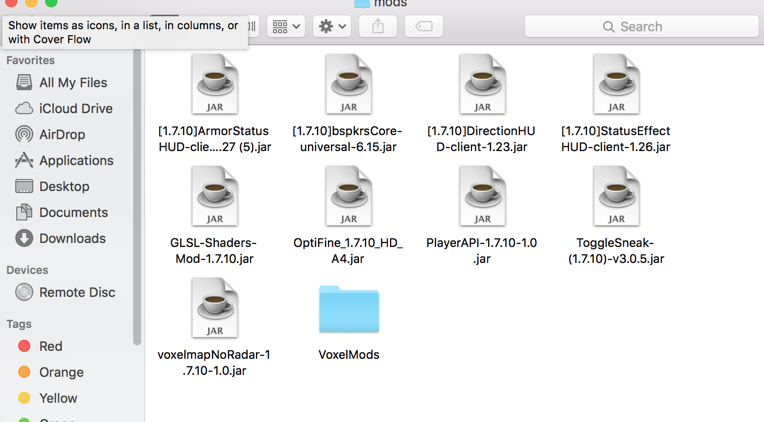This screenshot has width=764, height=422.
Task: Open the item arrangement dropdown
Action: pyautogui.click(x=286, y=26)
